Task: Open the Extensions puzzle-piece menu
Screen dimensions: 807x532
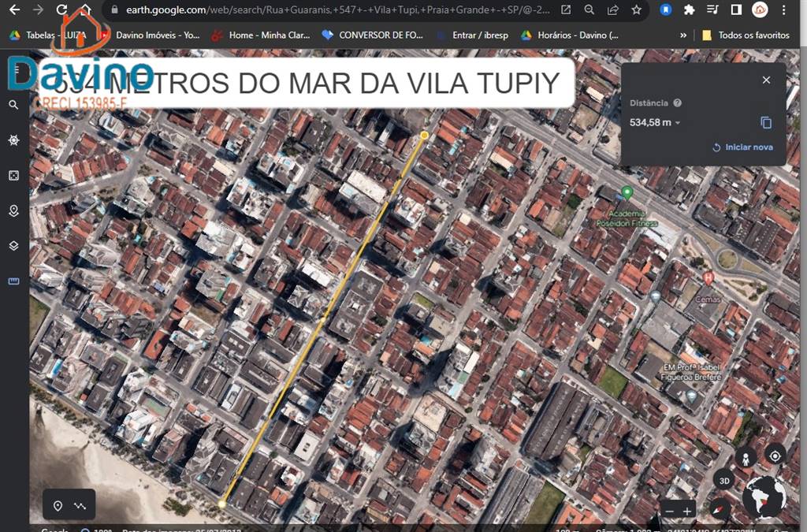Action: pyautogui.click(x=689, y=9)
